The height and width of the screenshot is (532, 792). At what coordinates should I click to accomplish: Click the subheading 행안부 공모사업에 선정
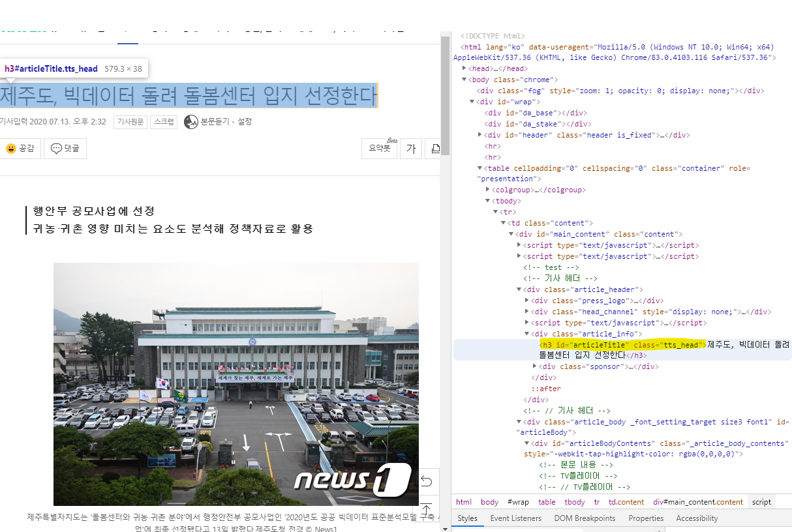click(x=94, y=211)
